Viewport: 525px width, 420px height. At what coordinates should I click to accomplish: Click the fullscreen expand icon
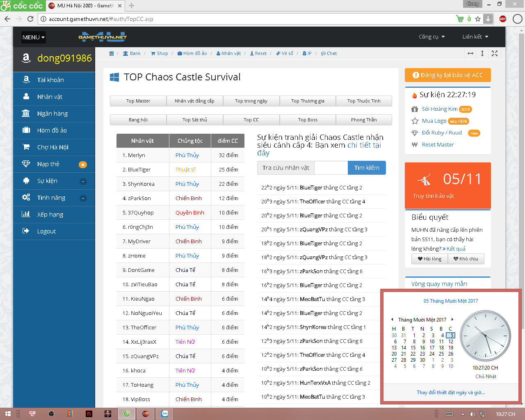pos(495,53)
